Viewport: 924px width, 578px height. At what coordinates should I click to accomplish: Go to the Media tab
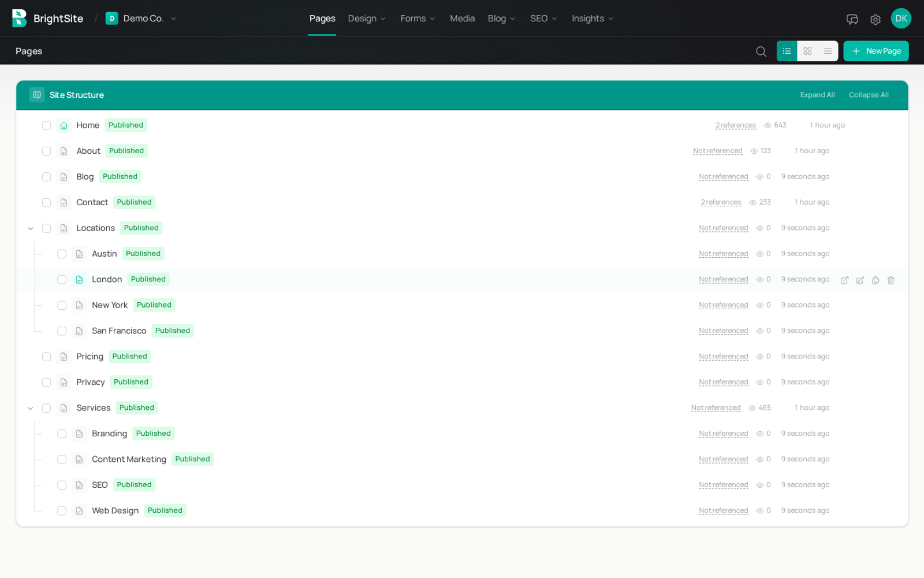(x=462, y=18)
